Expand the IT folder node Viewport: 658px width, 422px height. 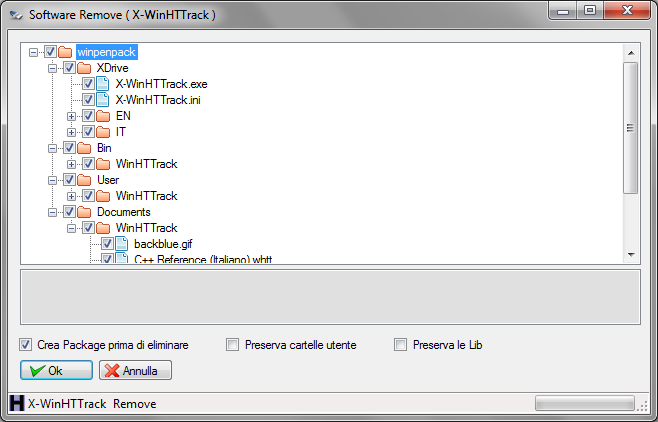71,132
